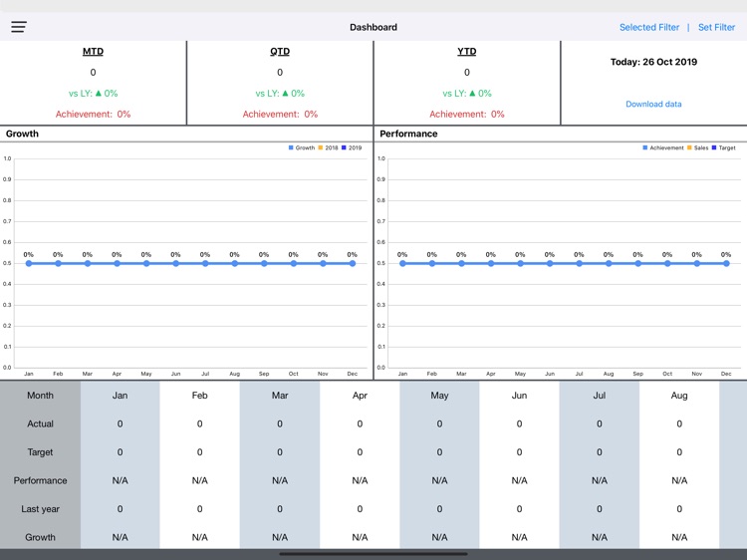The height and width of the screenshot is (560, 747).
Task: Click the Performance row header in table
Action: (40, 480)
